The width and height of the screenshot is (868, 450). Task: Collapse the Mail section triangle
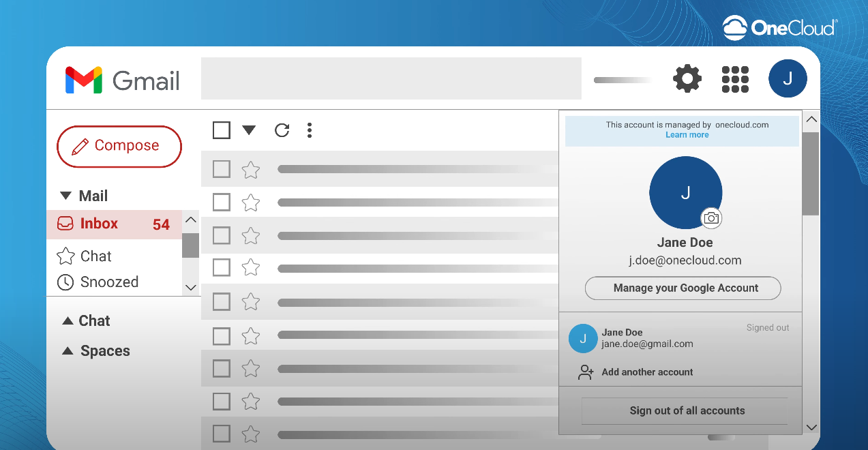[x=66, y=196]
